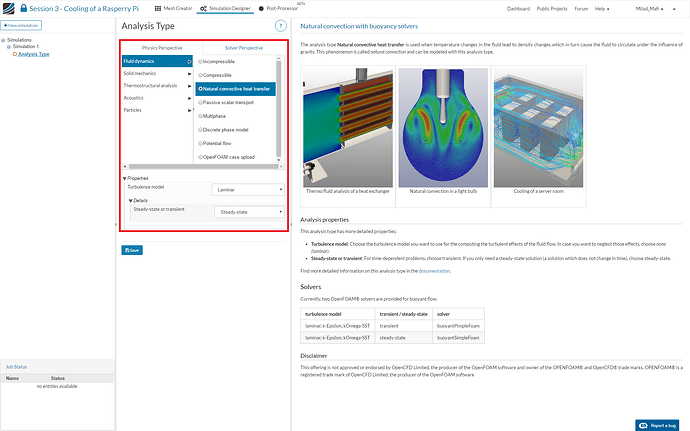690x431 pixels.
Task: Click the lock icon beside the session title
Action: (24, 8)
